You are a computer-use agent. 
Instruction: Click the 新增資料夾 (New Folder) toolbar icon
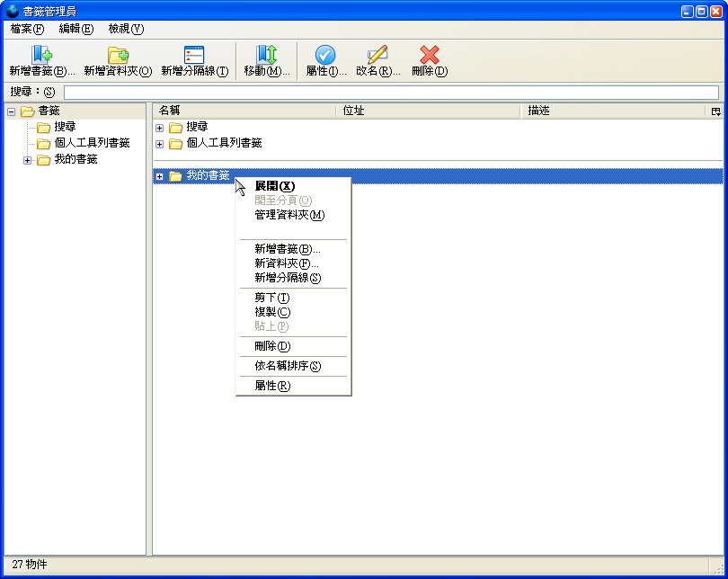[x=118, y=55]
